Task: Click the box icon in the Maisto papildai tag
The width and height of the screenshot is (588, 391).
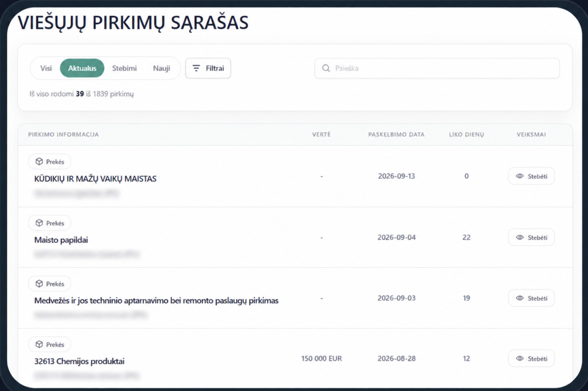Action: tap(39, 223)
